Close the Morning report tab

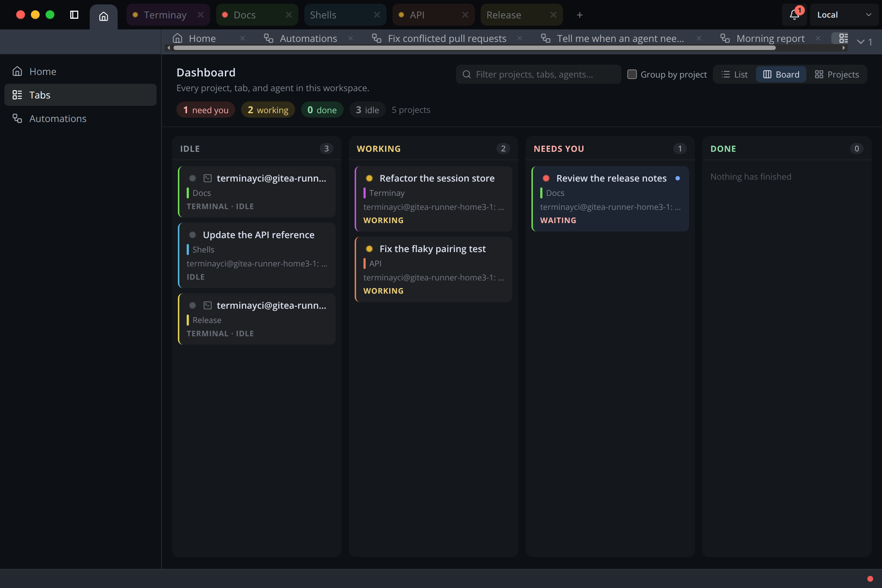818,38
